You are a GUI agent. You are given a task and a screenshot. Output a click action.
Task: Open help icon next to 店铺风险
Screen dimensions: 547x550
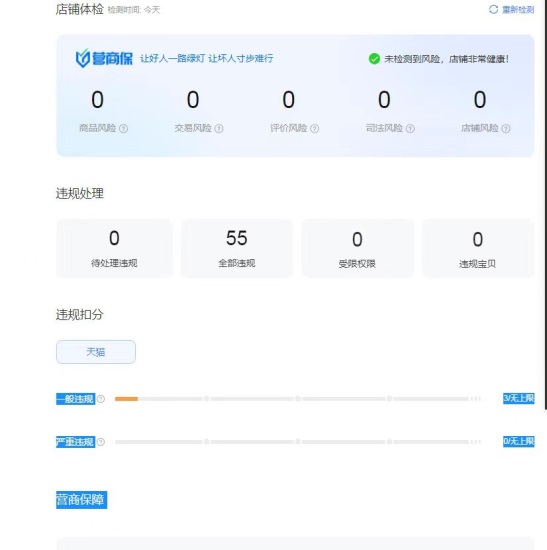[506, 128]
